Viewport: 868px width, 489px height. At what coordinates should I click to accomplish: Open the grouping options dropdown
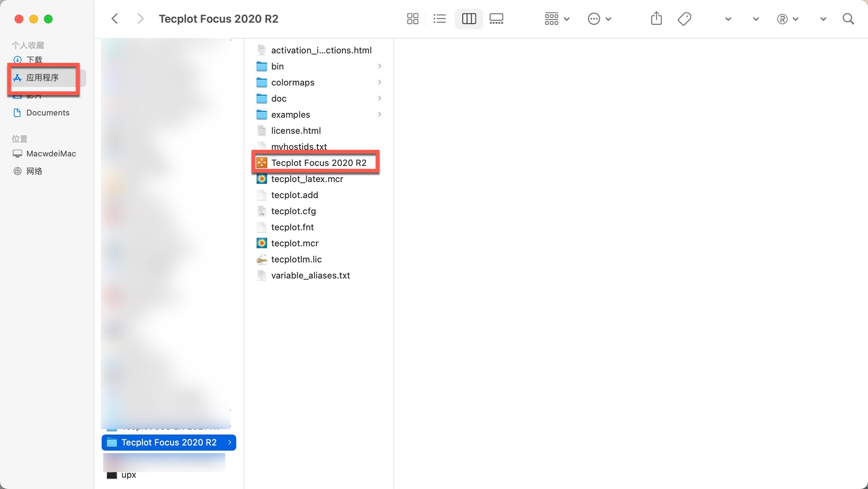coord(557,19)
